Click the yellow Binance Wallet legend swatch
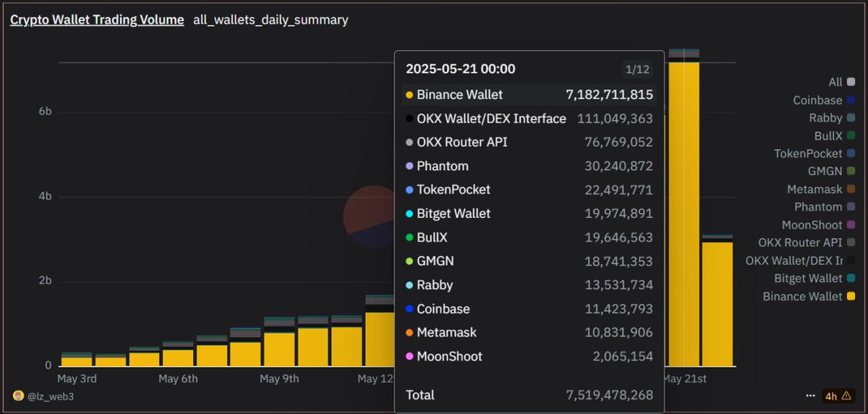 851,296
